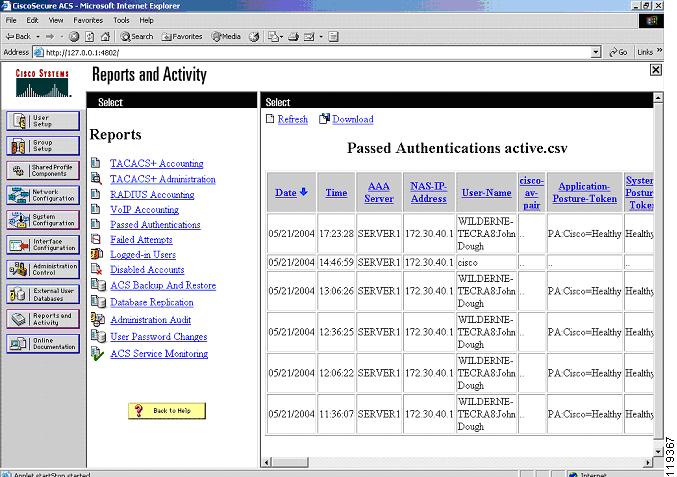Sort by AAA Server column header
677x477 pixels.
pos(379,193)
